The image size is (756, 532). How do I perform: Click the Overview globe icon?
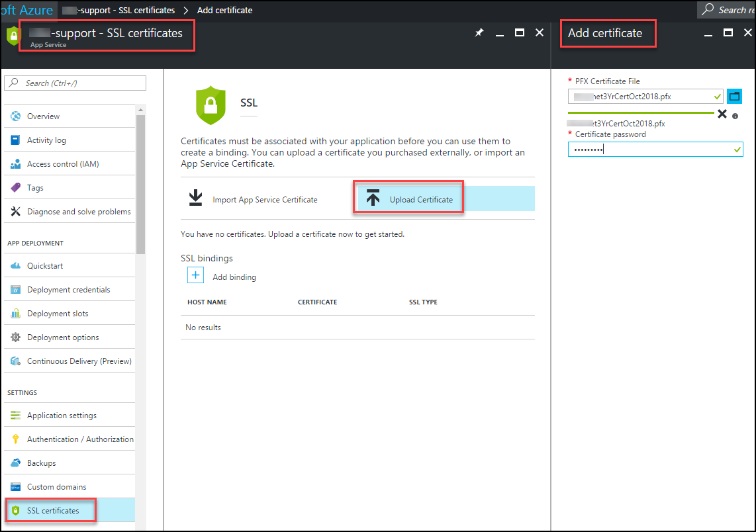point(15,116)
